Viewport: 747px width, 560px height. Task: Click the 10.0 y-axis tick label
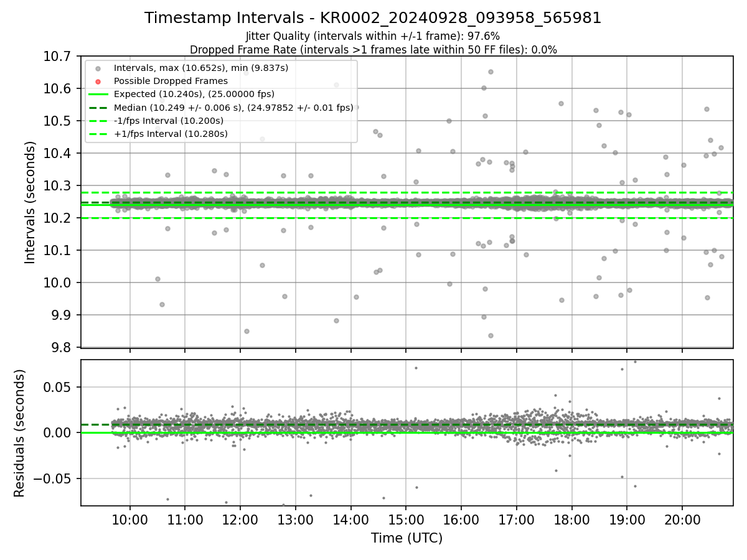[x=57, y=283]
